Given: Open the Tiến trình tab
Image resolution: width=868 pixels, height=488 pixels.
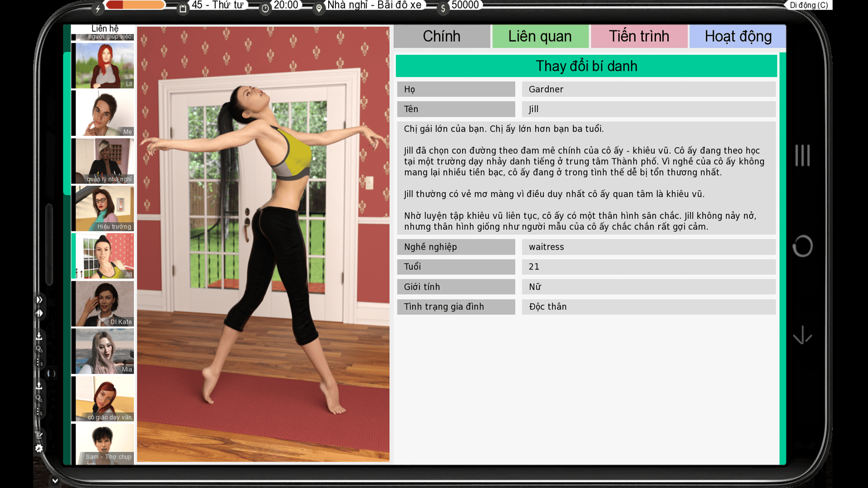Looking at the screenshot, I should 639,36.
